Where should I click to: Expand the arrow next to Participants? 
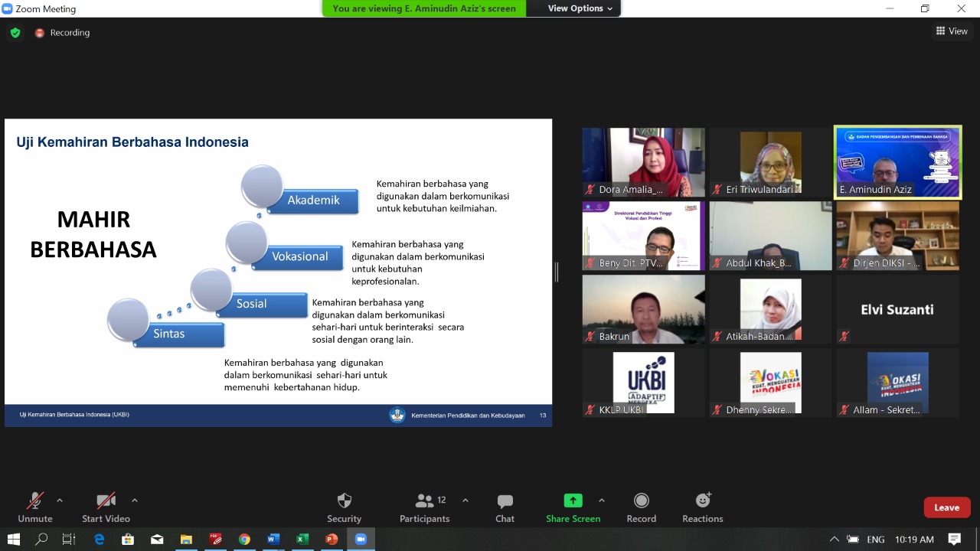tap(465, 500)
